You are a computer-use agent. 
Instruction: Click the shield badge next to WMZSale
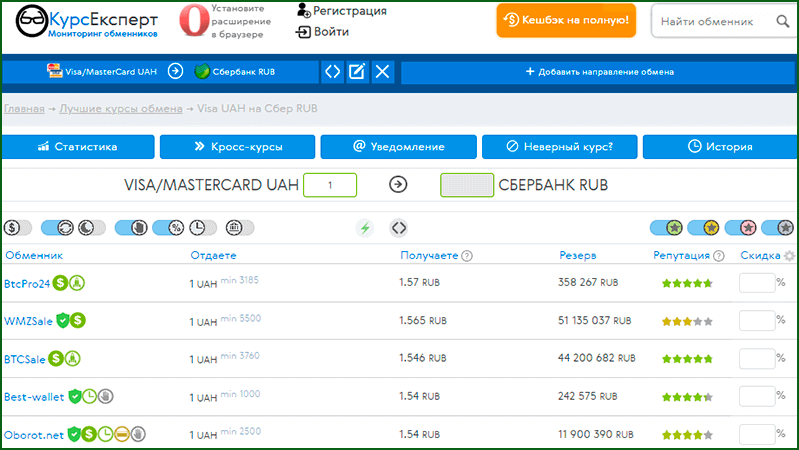click(63, 321)
